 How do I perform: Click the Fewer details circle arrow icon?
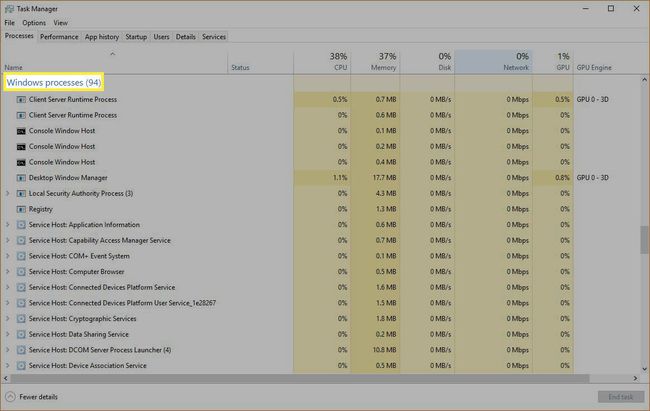(10, 397)
